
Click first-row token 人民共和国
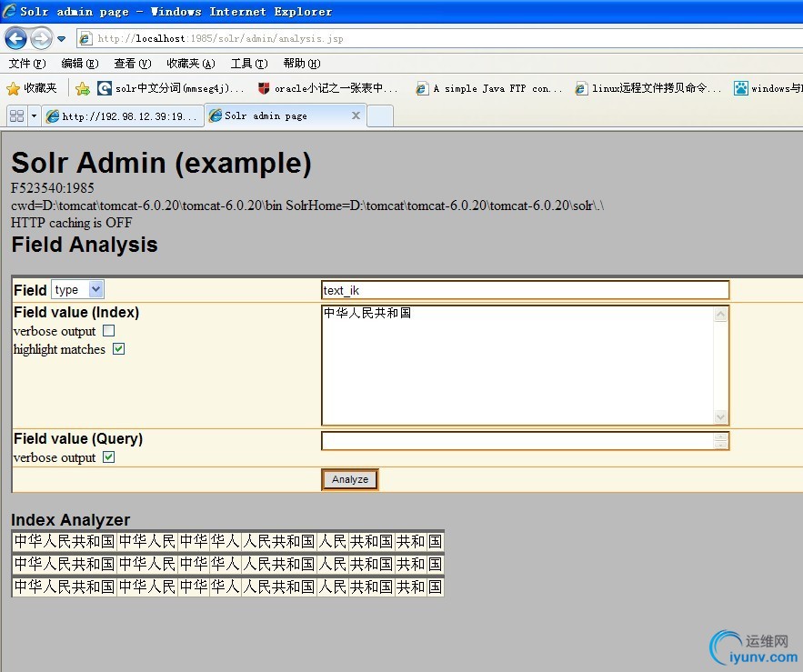(x=279, y=541)
